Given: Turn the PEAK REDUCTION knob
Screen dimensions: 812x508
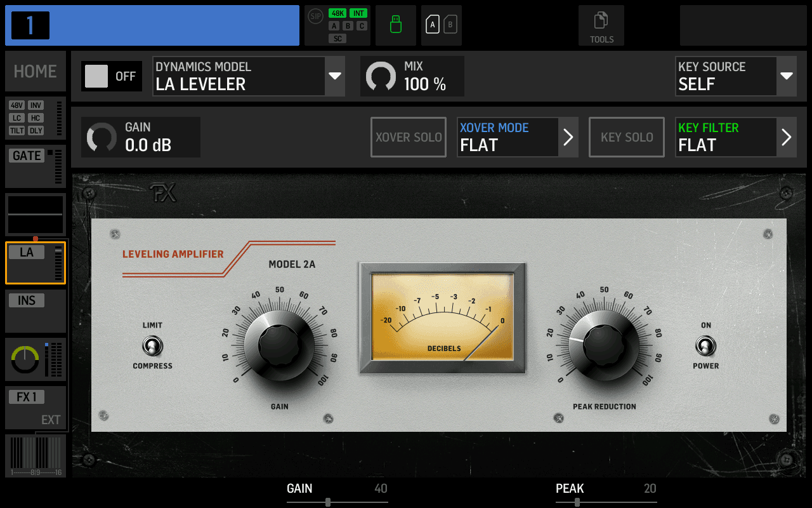Looking at the screenshot, I should [604, 346].
